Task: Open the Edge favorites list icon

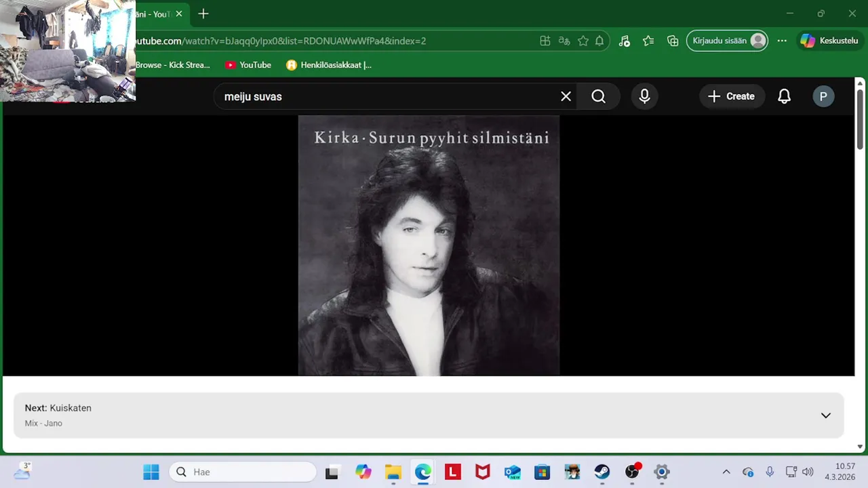Action: (648, 41)
